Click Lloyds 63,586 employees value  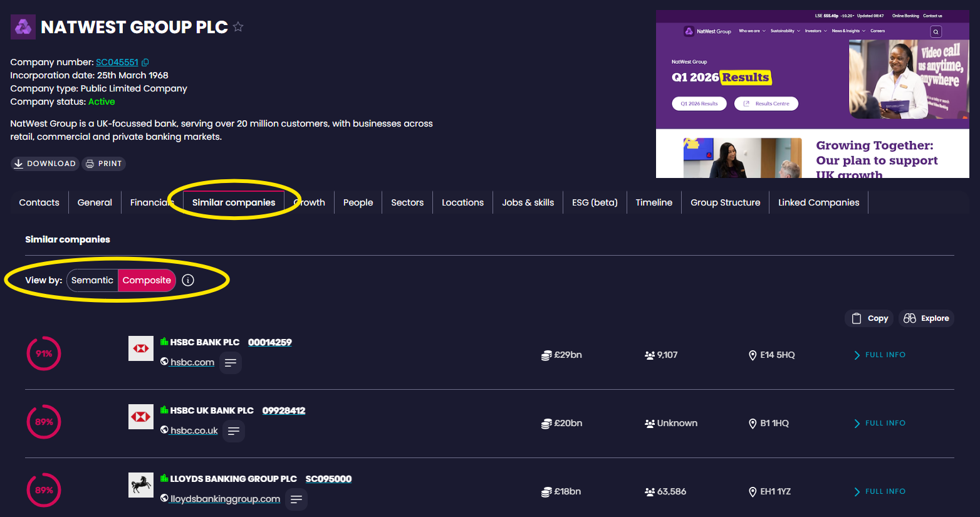(x=665, y=491)
